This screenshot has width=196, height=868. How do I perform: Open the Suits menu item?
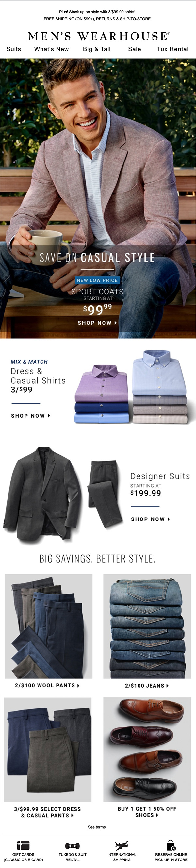[14, 49]
